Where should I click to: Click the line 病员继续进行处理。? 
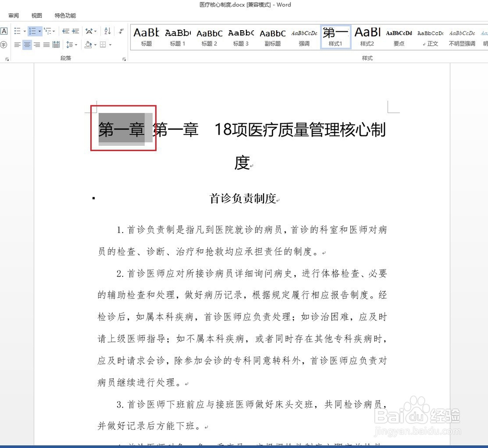point(139,382)
